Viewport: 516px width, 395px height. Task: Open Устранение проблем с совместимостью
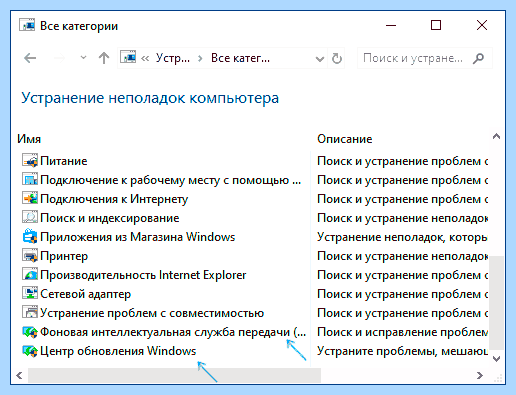click(152, 313)
